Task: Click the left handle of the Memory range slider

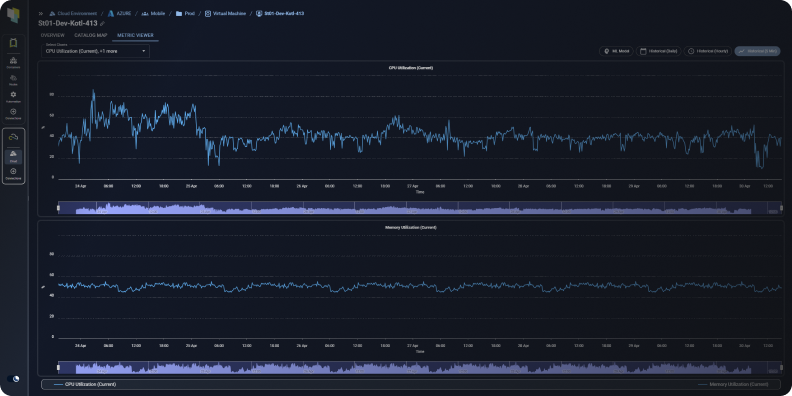Action: tap(58, 367)
